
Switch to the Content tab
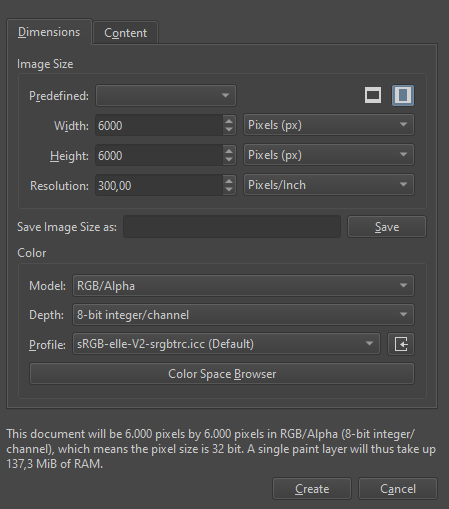click(126, 33)
